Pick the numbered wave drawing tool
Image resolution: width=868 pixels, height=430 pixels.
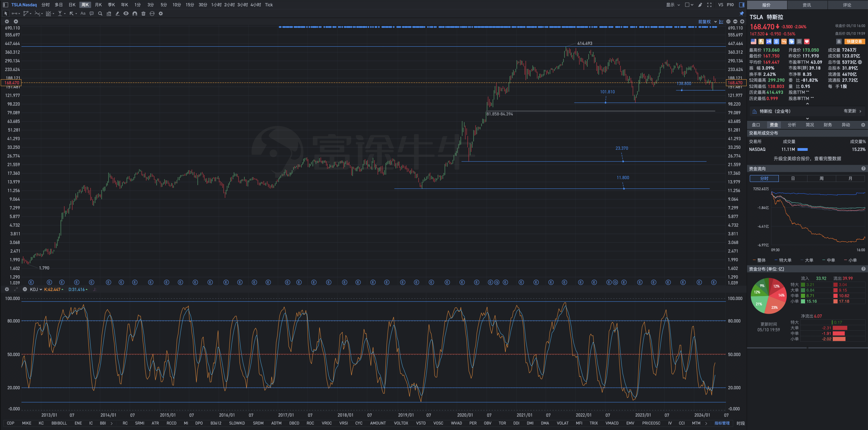click(x=37, y=13)
